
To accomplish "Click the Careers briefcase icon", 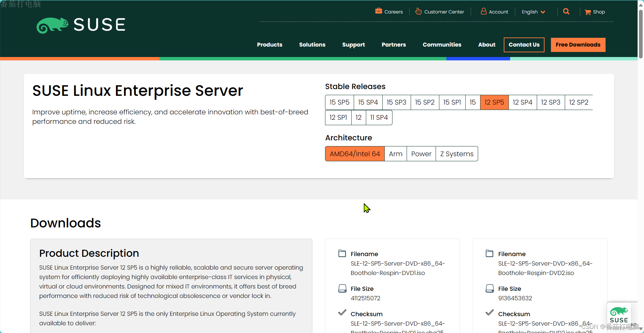I will (379, 11).
